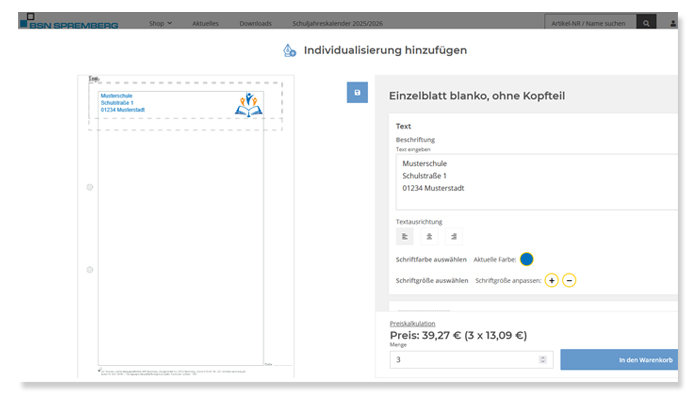
Task: Click the In den Warenkorb button
Action: point(619,360)
